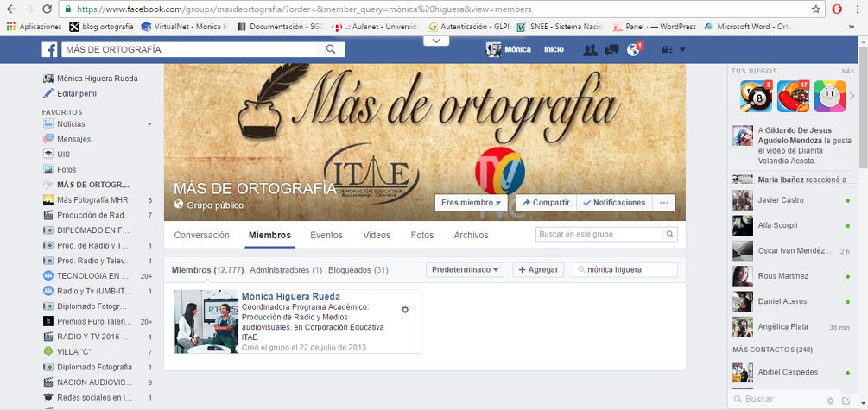Go back to previous page
Image resolution: width=868 pixels, height=410 pixels.
coord(11,9)
